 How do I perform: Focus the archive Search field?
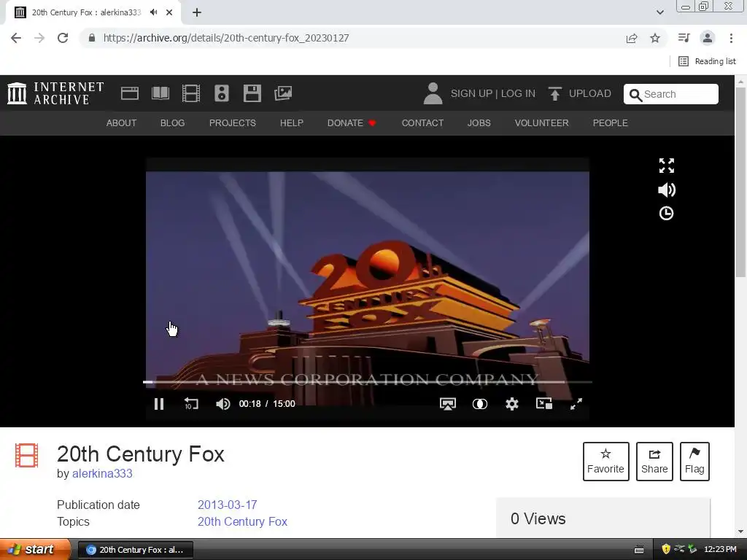pyautogui.click(x=671, y=94)
